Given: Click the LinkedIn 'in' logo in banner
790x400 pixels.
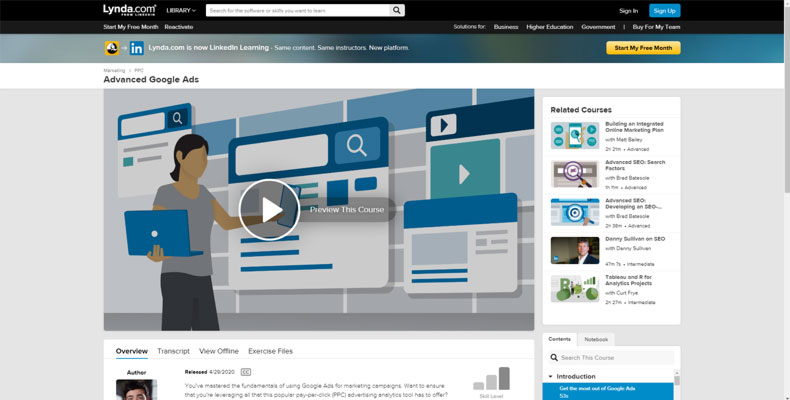Looking at the screenshot, I should coord(137,48).
